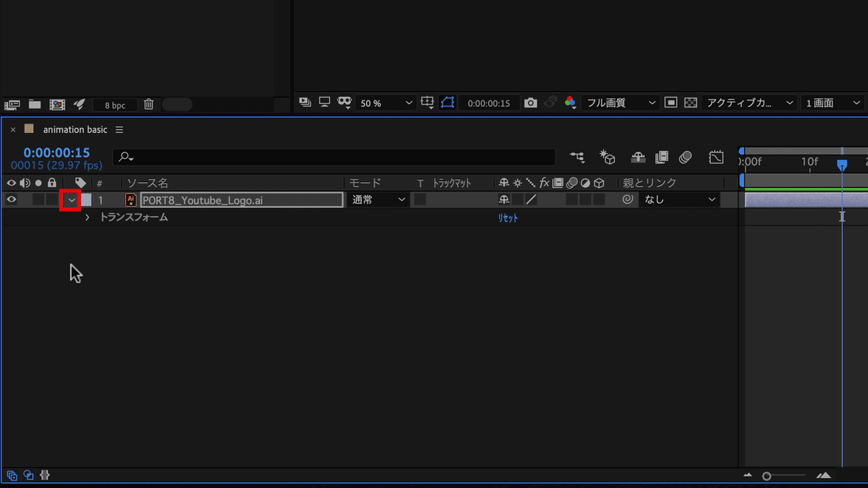Image resolution: width=868 pixels, height=488 pixels.
Task: Open 1画面 view layout dropdown
Action: pos(833,103)
